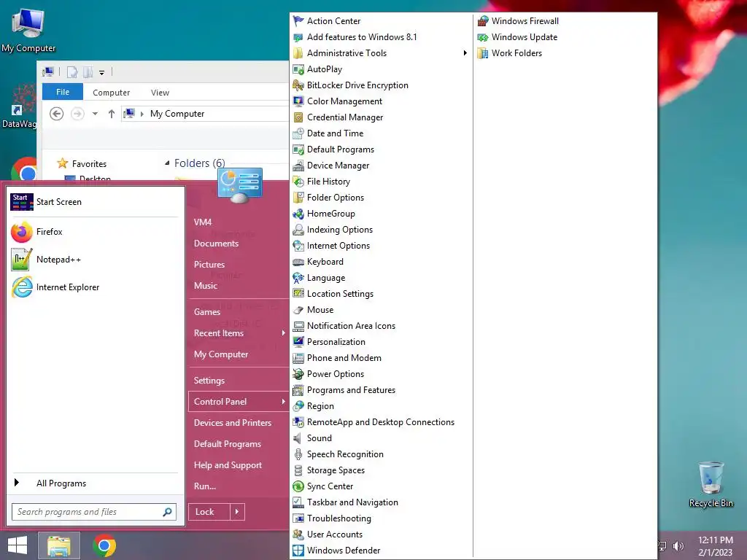Open the File tab in Explorer

click(63, 92)
